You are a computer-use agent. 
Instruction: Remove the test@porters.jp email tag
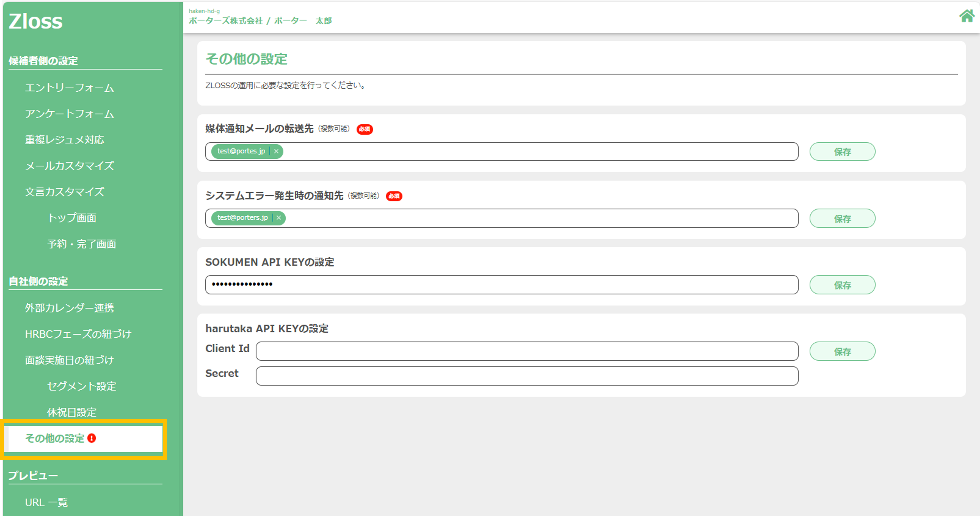pyautogui.click(x=279, y=218)
